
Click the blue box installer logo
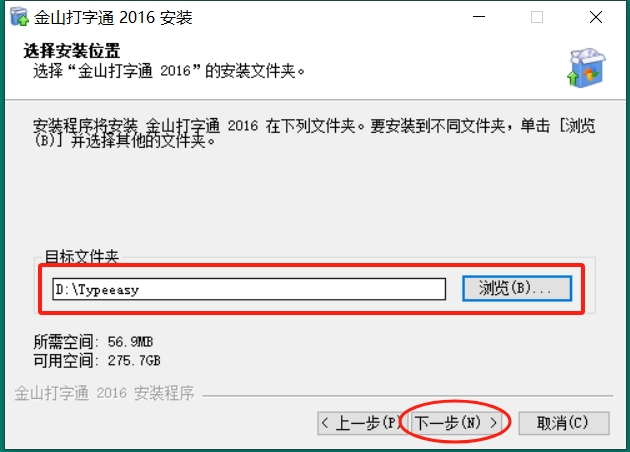587,68
